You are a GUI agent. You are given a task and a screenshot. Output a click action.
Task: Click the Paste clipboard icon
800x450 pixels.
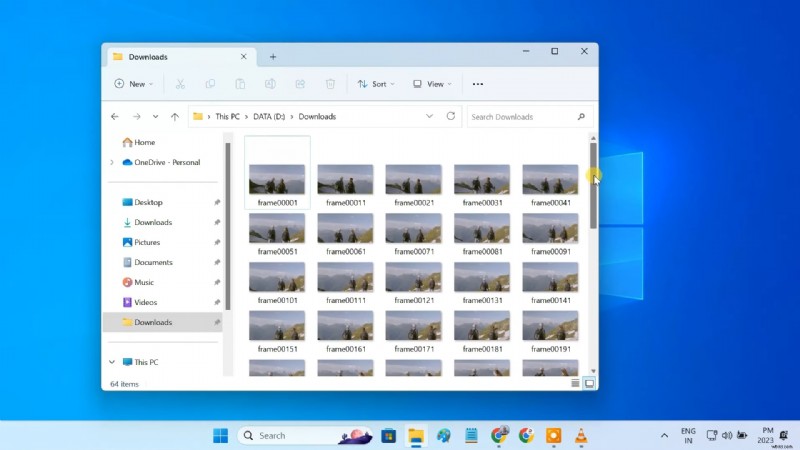pyautogui.click(x=240, y=84)
